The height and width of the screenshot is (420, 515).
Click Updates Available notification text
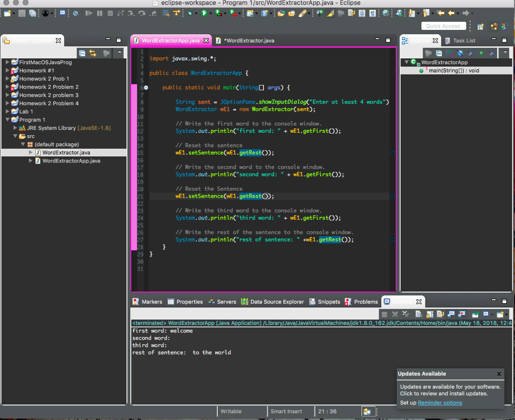coord(450,390)
